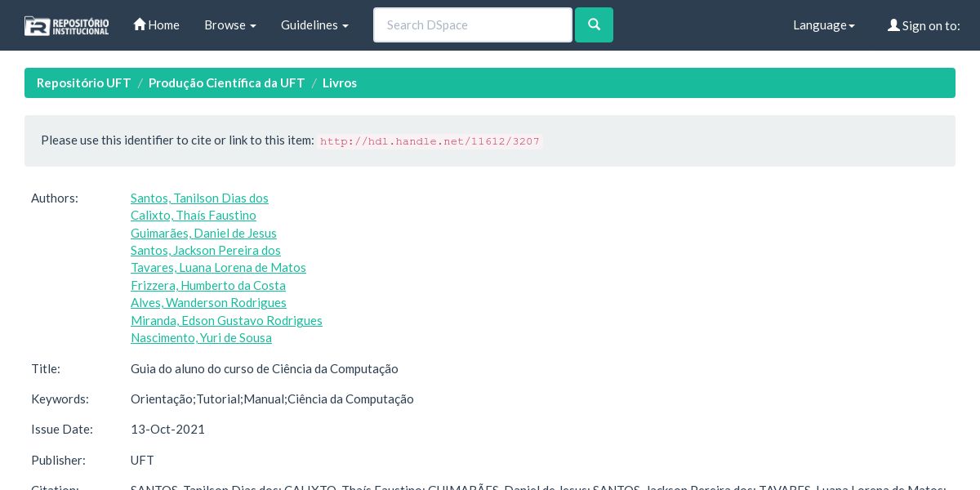Screen dimensions: 980x490
Task: Click the issue date 13-Oct-2021
Action: pyautogui.click(x=167, y=429)
